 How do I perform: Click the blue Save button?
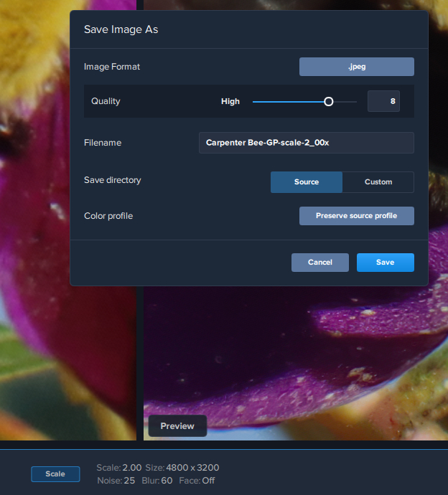pos(385,263)
